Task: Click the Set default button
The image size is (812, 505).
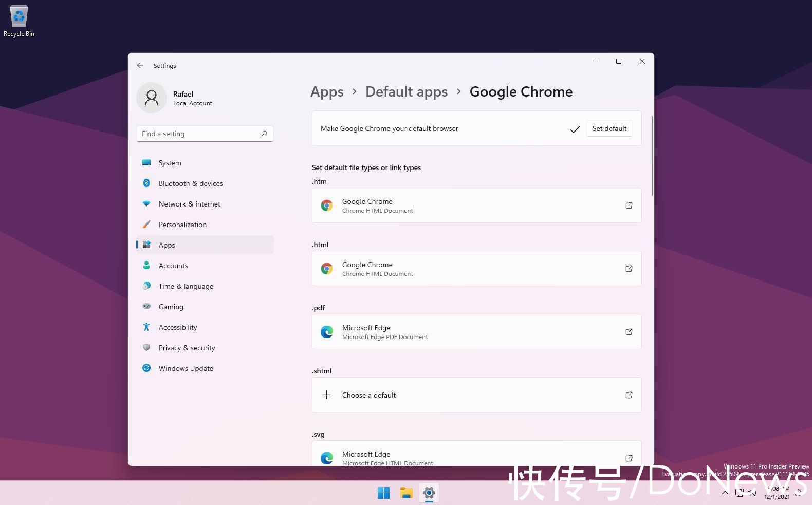Action: pos(610,128)
